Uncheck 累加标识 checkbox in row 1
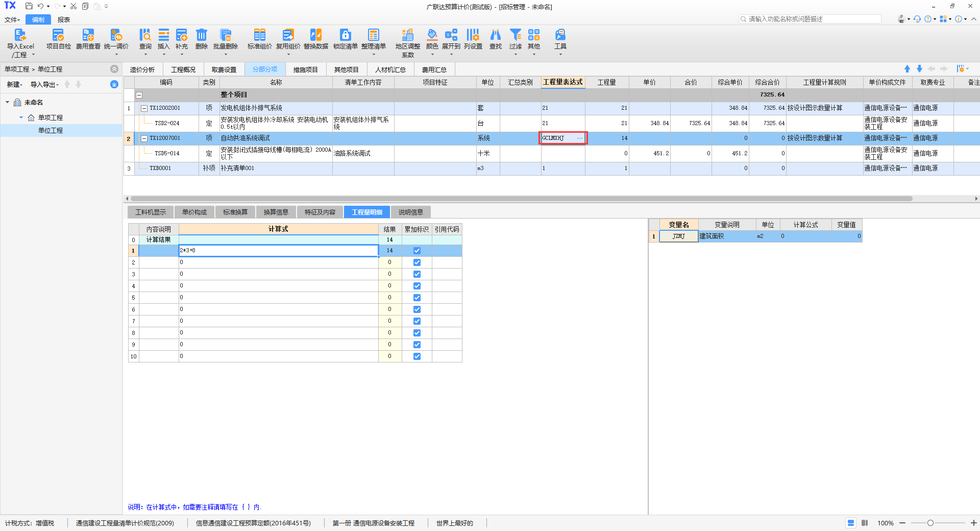Image resolution: width=980 pixels, height=531 pixels. [x=417, y=251]
